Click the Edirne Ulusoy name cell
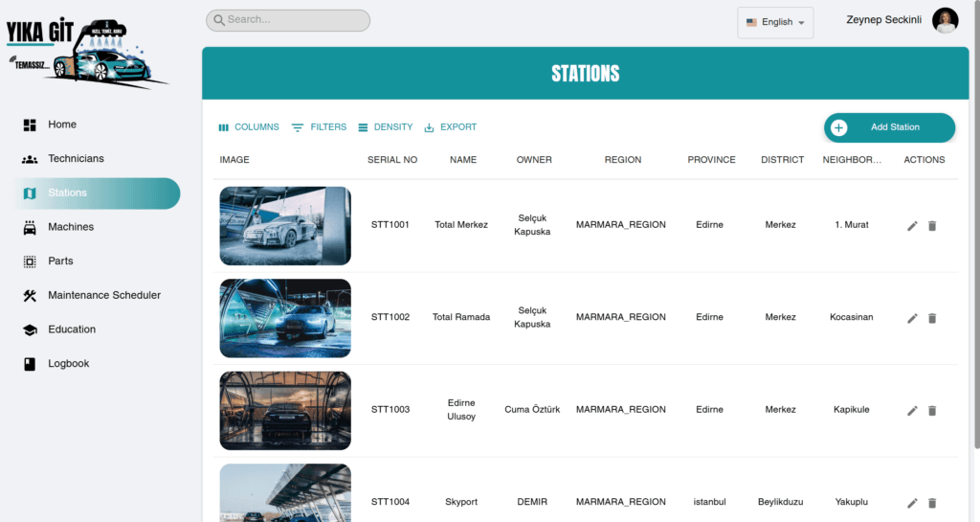Viewport: 980px width, 522px height. tap(461, 410)
